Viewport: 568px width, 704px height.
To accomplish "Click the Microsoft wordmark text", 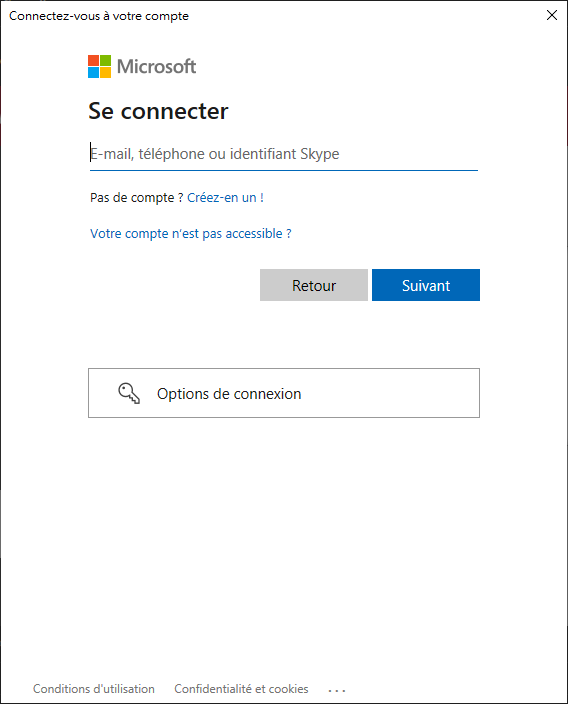I will pos(156,66).
